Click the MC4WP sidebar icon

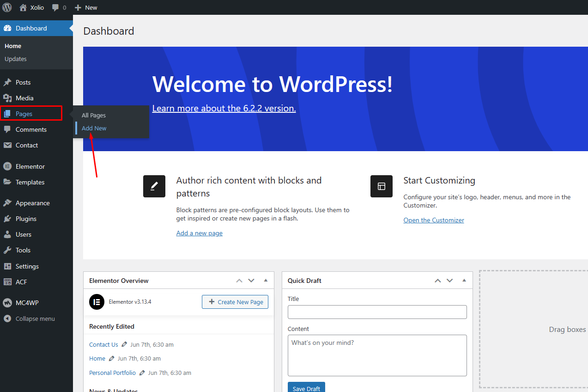[7, 303]
